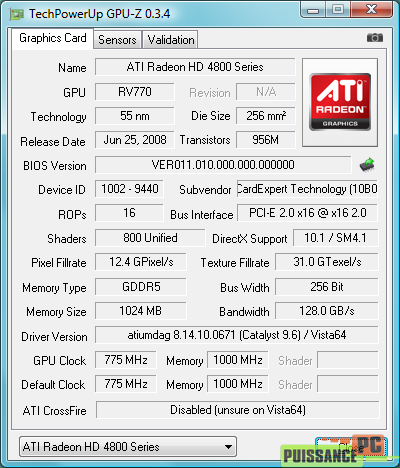Click the GPU-Z title bar app icon
This screenshot has height=468, width=400.
click(17, 14)
